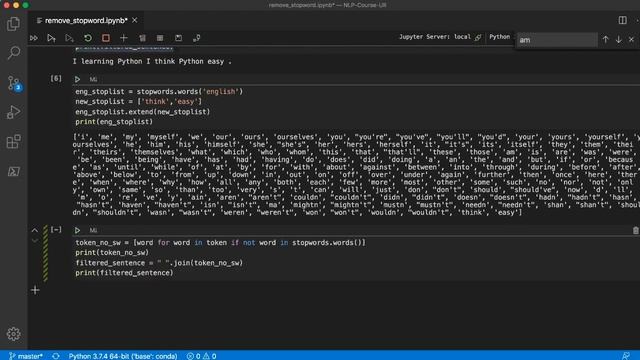This screenshot has width=640, height=360.
Task: Go to next find match
Action: click(618, 40)
